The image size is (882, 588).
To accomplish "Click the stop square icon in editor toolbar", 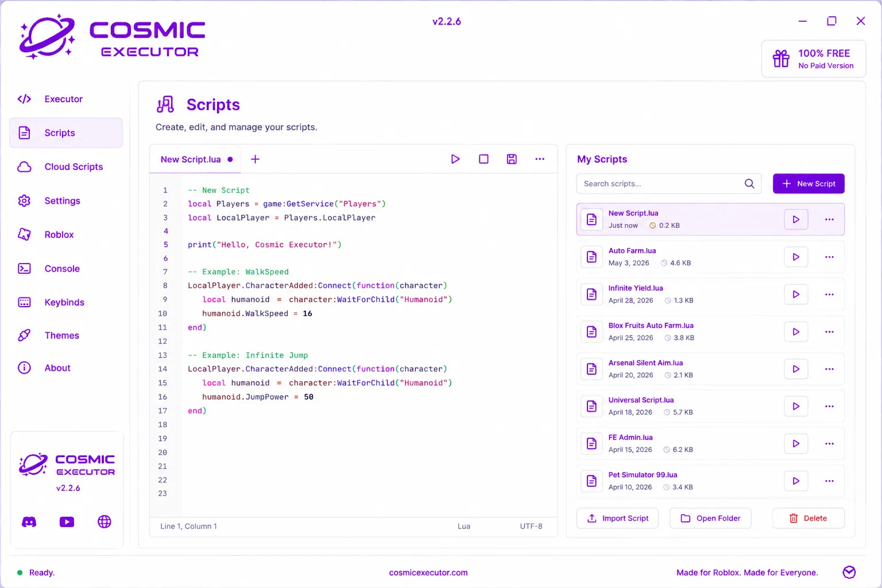I will [483, 159].
